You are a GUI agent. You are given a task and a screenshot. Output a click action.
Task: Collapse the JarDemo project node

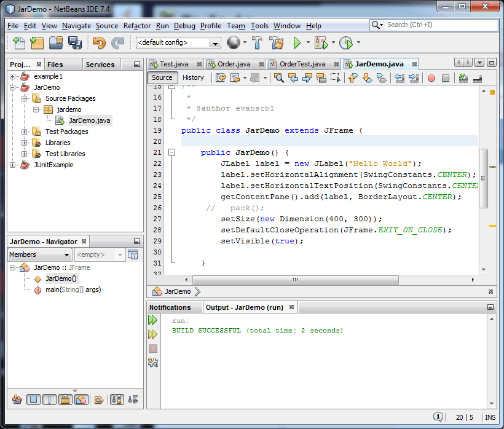click(12, 87)
